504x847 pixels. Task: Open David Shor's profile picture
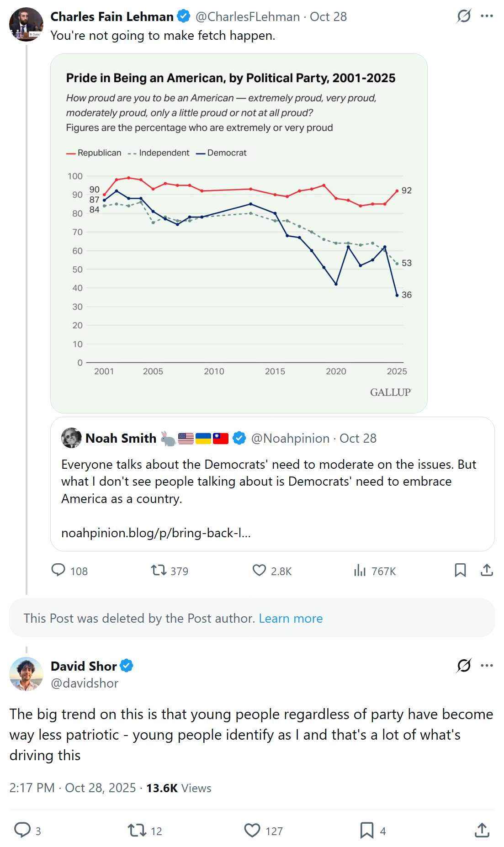click(26, 674)
